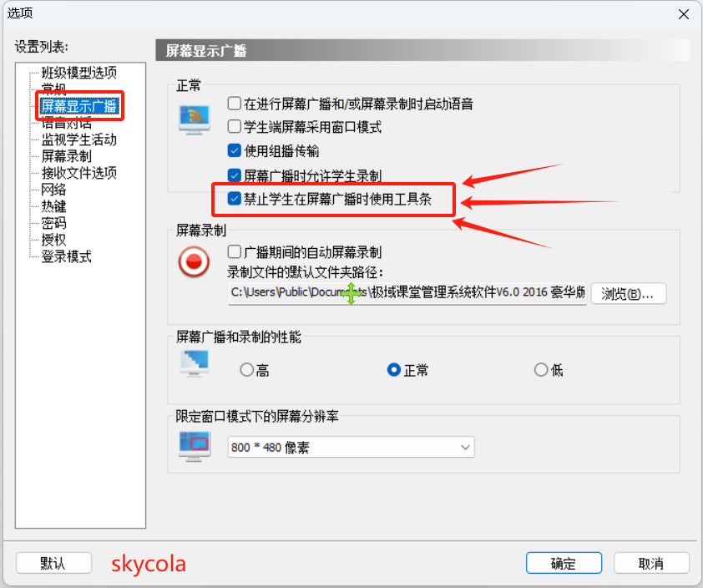This screenshot has height=588, width=703.
Task: Select 屏幕录制 in settings list
Action: point(66,156)
